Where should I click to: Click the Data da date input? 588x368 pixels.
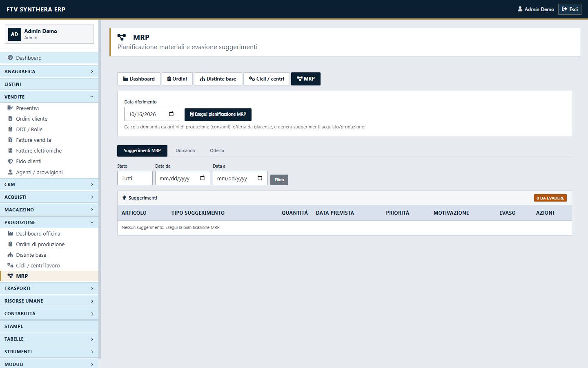(183, 178)
